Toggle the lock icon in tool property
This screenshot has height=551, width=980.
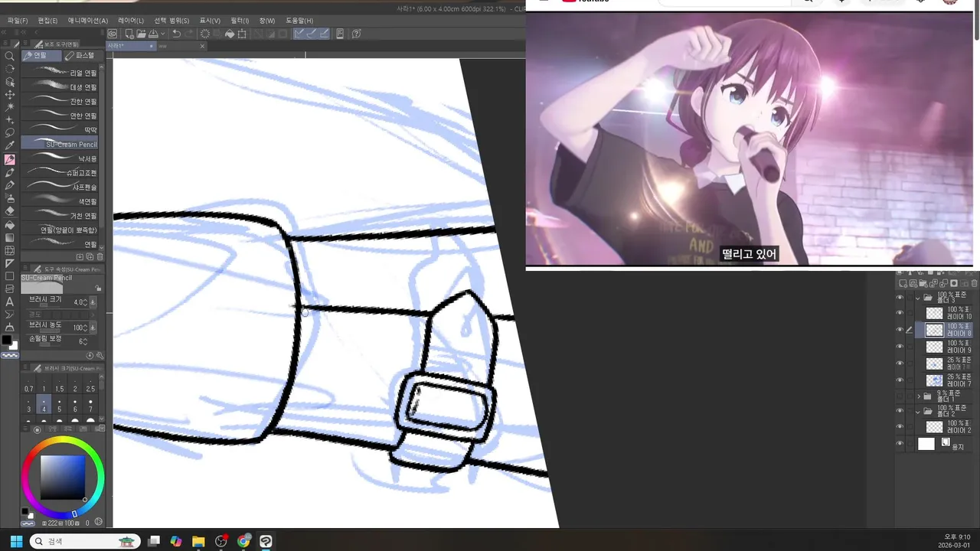(98, 289)
